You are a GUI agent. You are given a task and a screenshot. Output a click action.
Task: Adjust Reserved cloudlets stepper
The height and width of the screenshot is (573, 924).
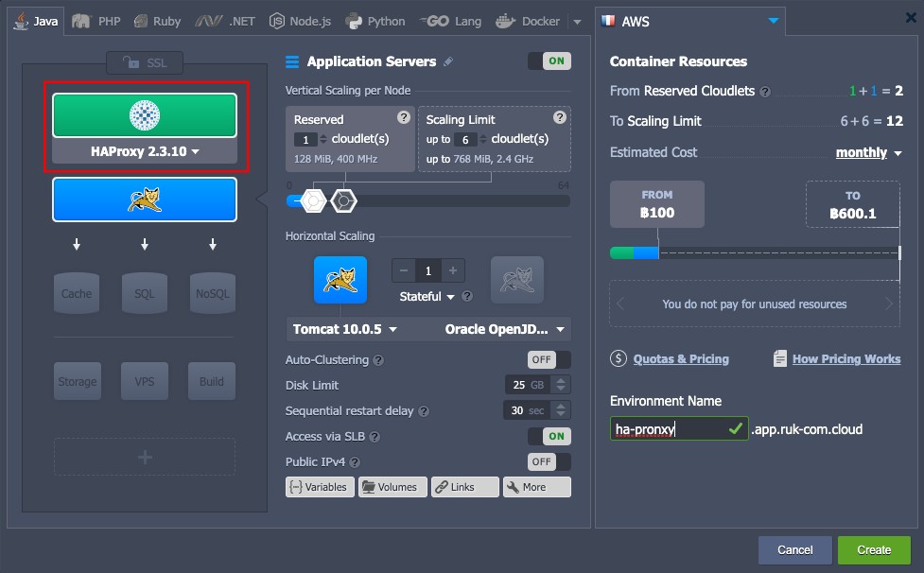[323, 140]
